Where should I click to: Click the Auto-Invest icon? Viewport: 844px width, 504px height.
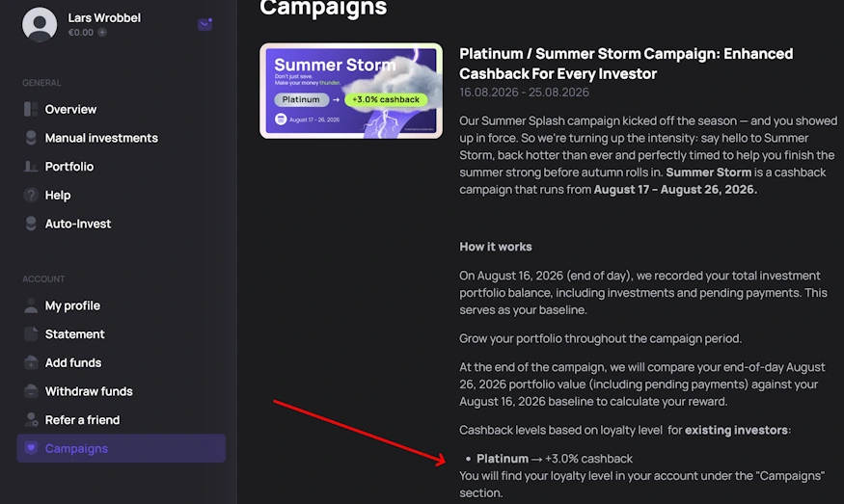tap(31, 224)
